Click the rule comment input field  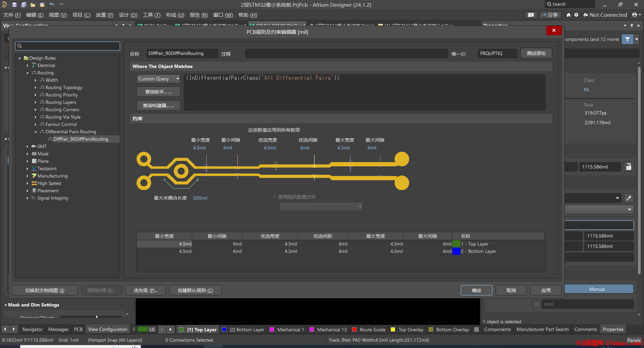346,53
